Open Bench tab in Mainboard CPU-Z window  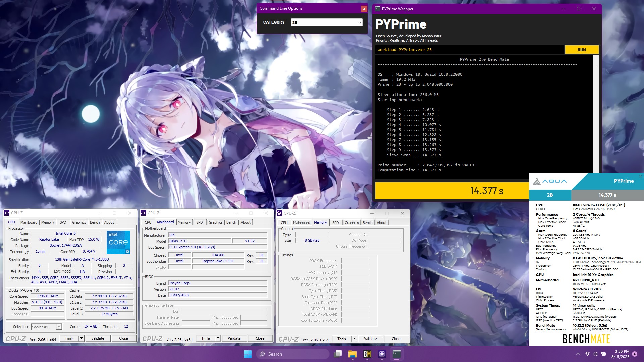231,222
